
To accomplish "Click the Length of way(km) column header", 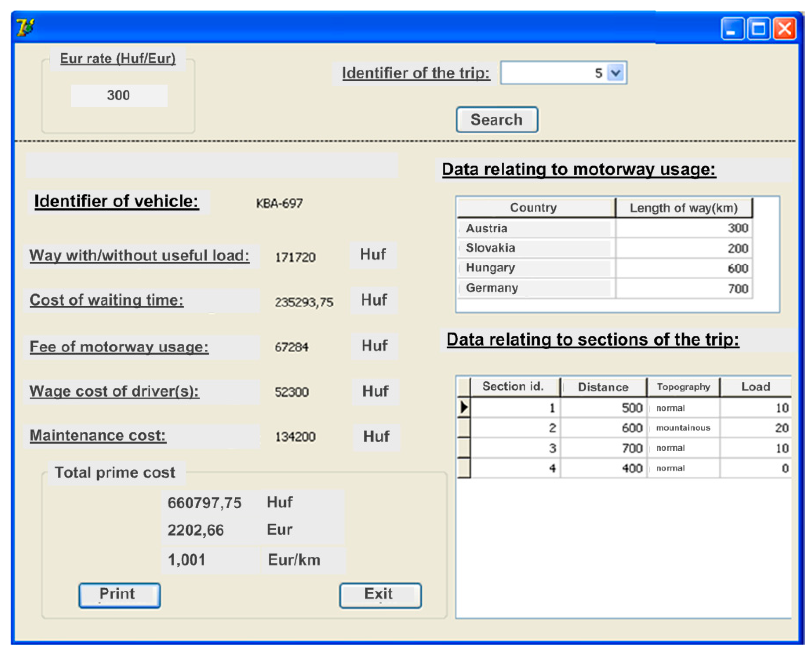I will coord(683,208).
